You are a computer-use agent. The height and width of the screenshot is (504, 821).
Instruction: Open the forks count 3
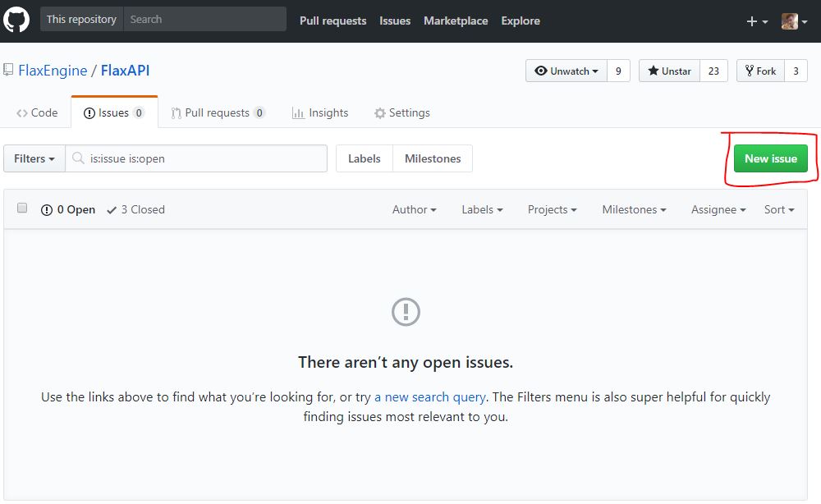tap(796, 71)
